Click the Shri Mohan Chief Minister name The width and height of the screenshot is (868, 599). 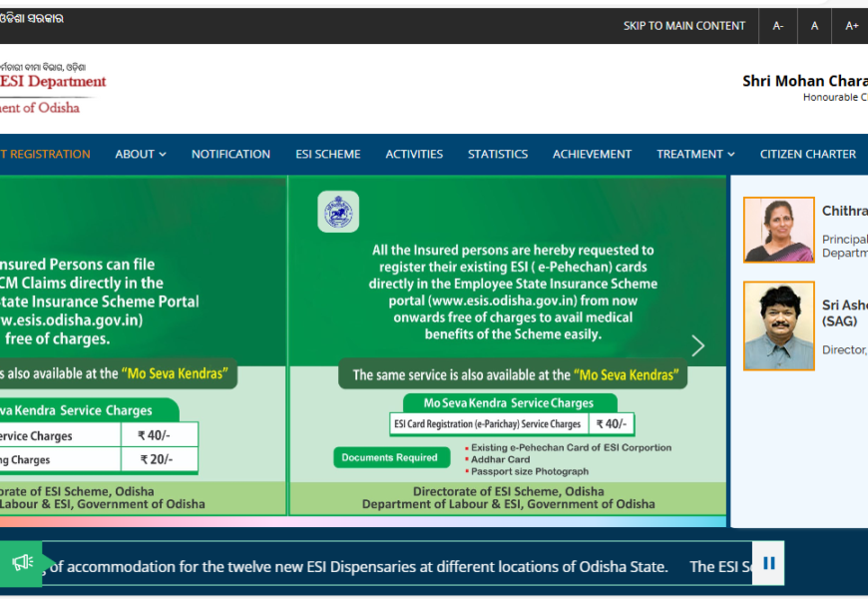point(805,82)
